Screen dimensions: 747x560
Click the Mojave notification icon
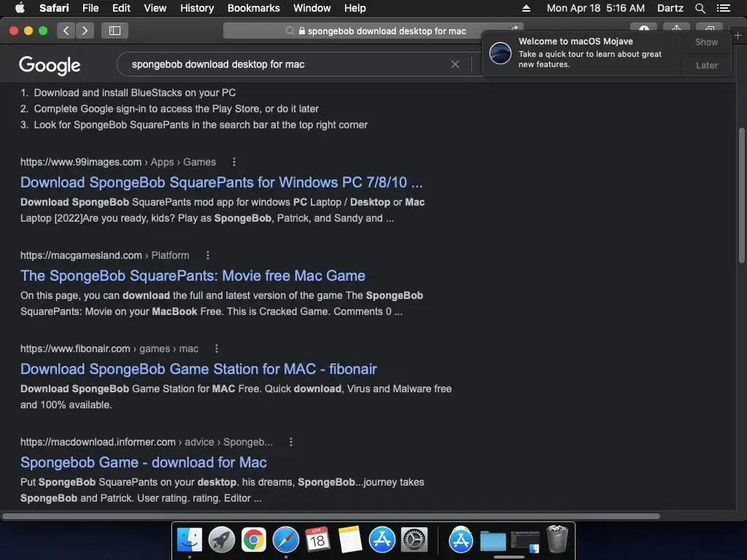500,52
